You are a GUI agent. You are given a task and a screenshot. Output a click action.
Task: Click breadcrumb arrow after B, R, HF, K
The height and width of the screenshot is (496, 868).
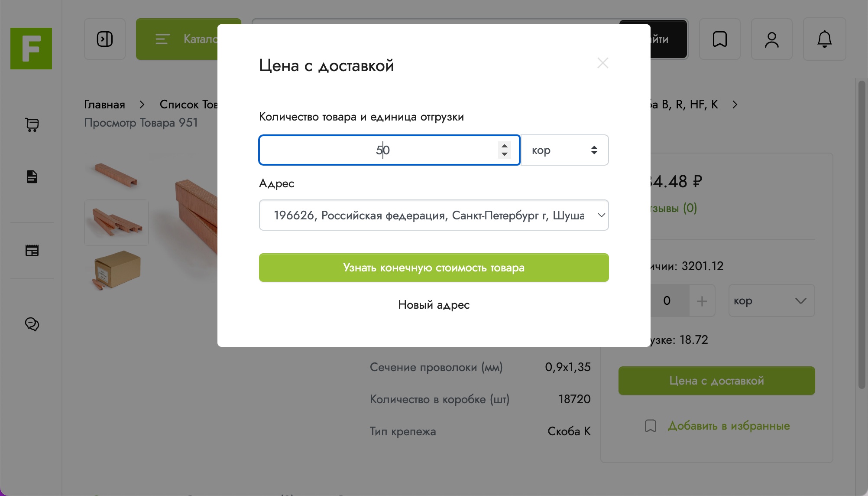coord(735,104)
